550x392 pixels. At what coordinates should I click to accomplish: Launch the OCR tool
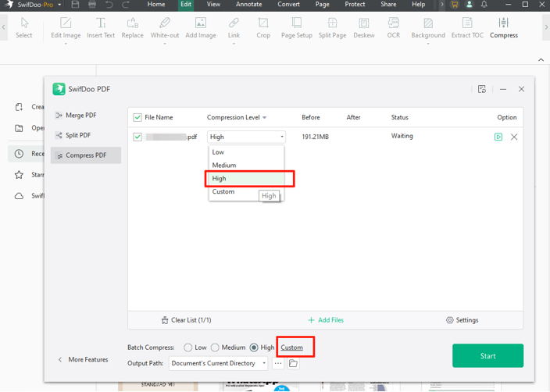click(393, 27)
